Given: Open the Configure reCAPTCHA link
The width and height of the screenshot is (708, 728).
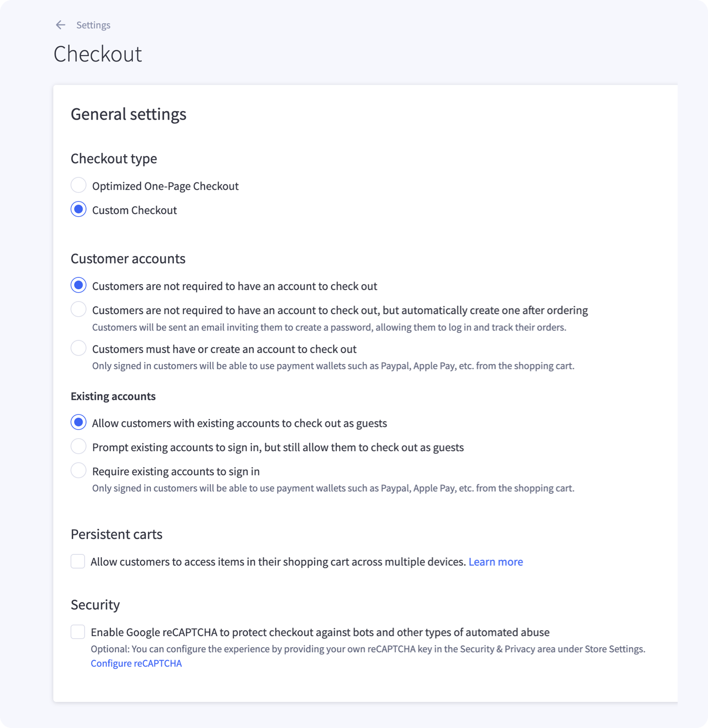Looking at the screenshot, I should pyautogui.click(x=136, y=663).
